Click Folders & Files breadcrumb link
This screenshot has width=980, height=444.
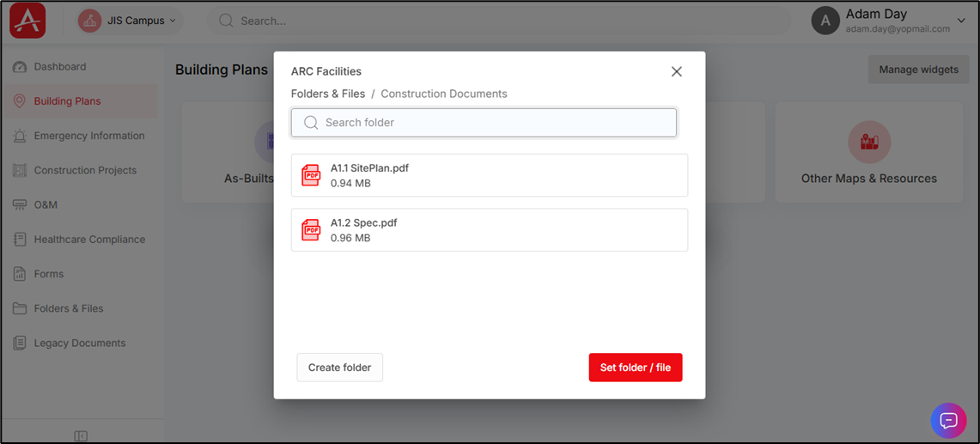tap(328, 94)
